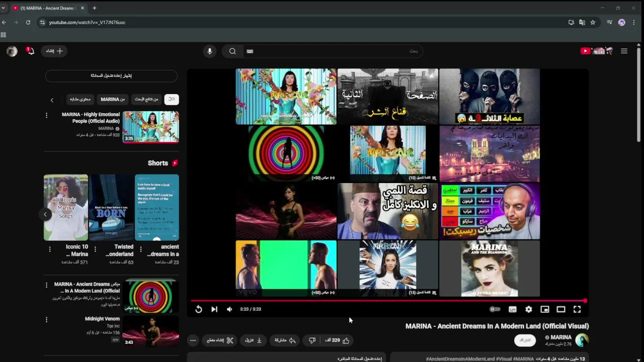The height and width of the screenshot is (362, 644).
Task: Open Highly Emotional People sidebar thumbnail
Action: pos(151,127)
